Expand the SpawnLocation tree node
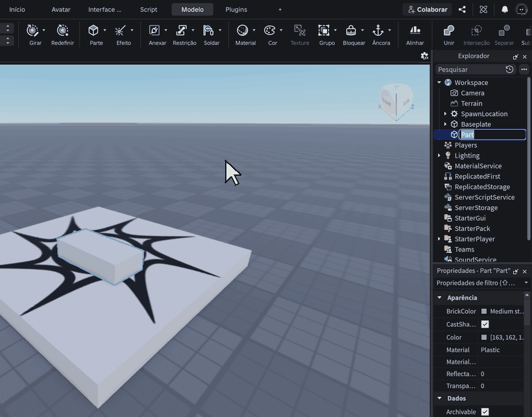This screenshot has width=532, height=417. coord(446,114)
